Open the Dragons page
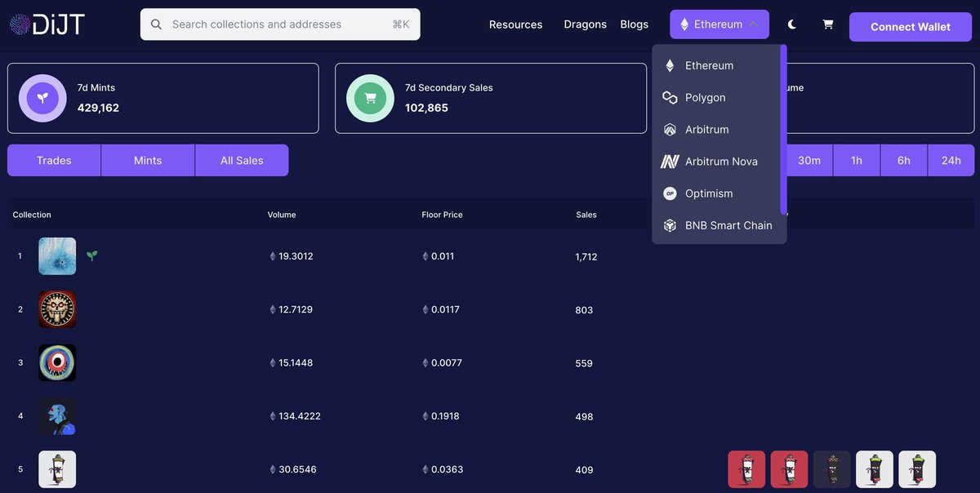 click(585, 24)
